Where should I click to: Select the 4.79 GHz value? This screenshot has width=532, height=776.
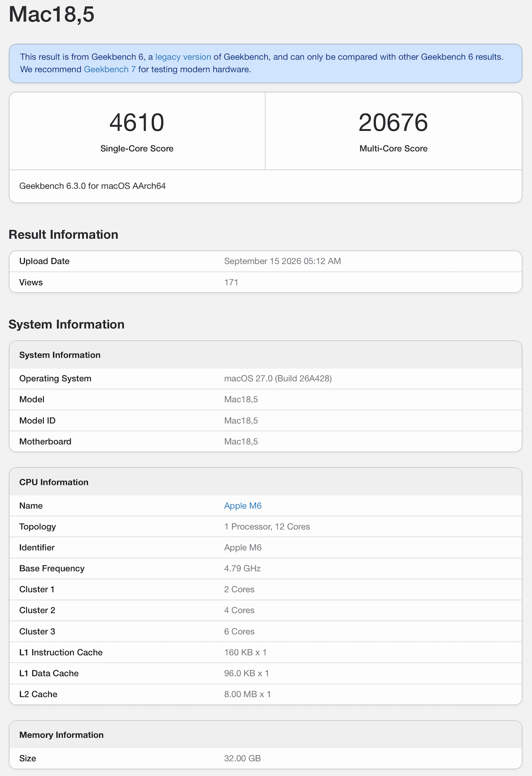tap(243, 569)
